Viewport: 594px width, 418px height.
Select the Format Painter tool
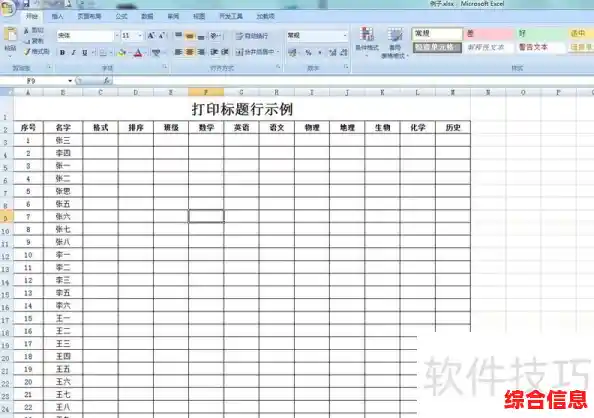click(37, 52)
